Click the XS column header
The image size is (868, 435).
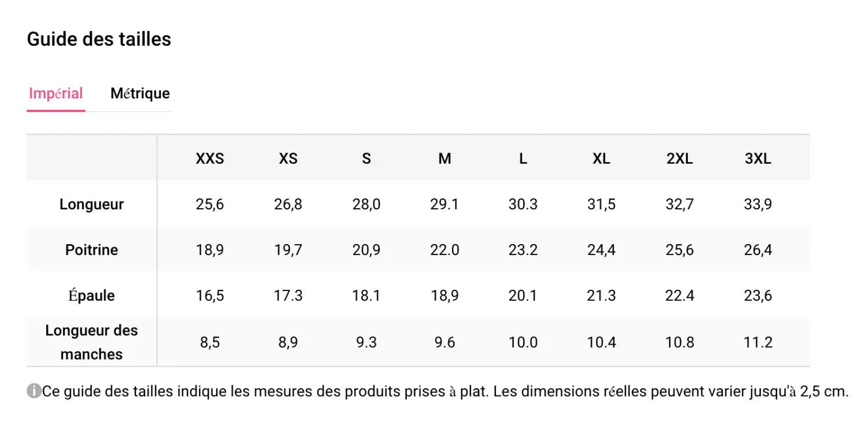288,158
